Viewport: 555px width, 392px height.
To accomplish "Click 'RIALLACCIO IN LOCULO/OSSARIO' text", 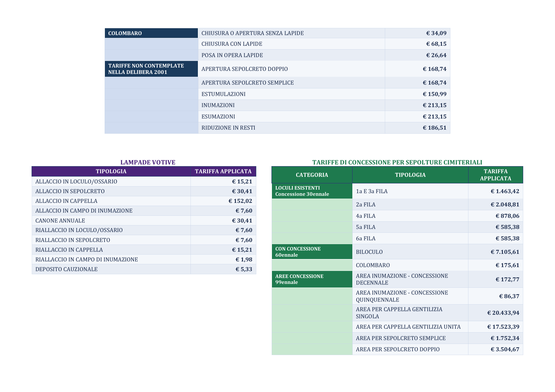I will tap(79, 230).
